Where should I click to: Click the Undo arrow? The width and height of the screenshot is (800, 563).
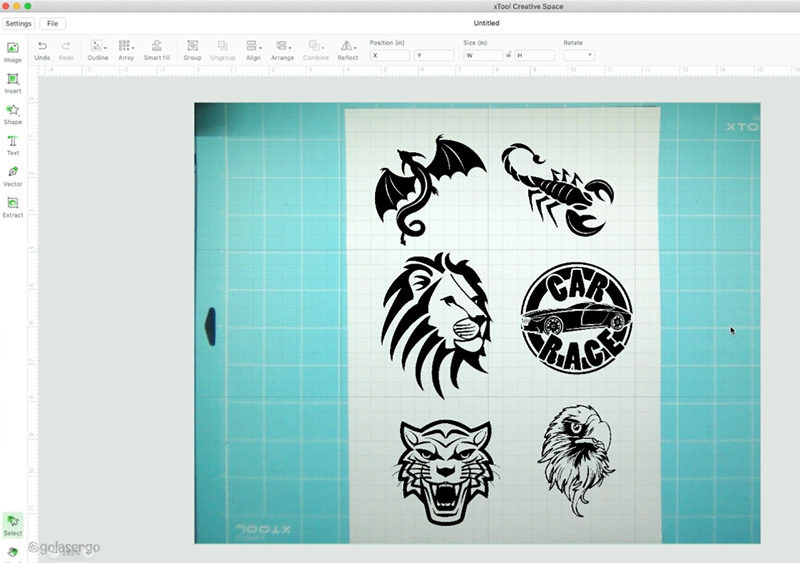click(42, 46)
